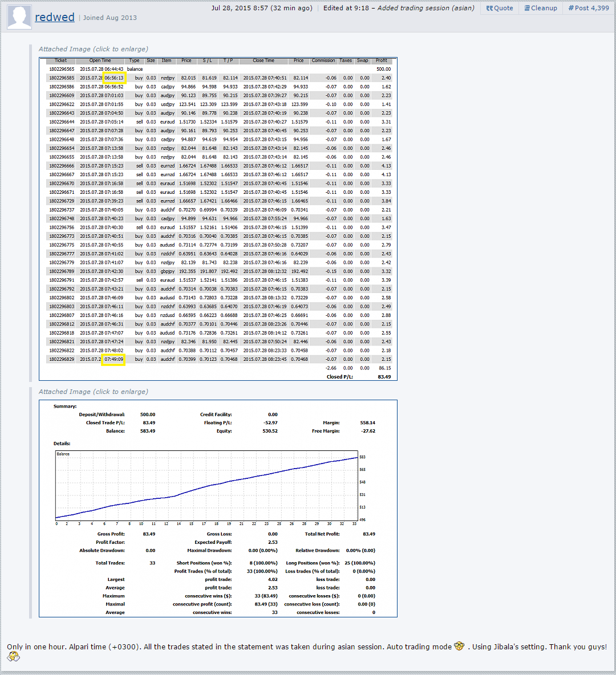Open permalink Post 4,399
Image resolution: width=616 pixels, height=675 pixels.
click(x=589, y=8)
